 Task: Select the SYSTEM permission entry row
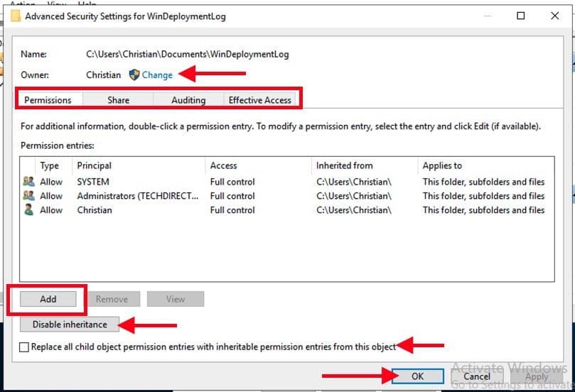coord(92,182)
